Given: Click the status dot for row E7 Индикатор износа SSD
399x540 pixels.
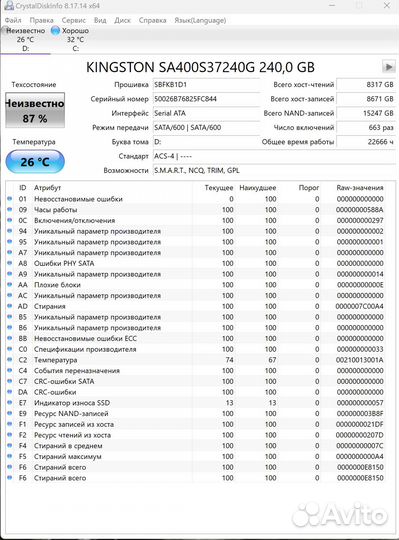Looking at the screenshot, I should 10,402.
